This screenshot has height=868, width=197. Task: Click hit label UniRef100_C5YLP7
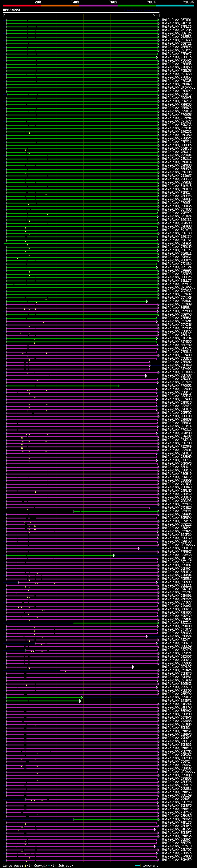[x=176, y=667]
